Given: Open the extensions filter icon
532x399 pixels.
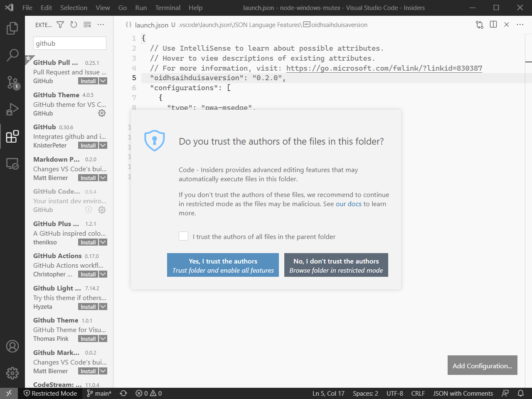Looking at the screenshot, I should [60, 25].
